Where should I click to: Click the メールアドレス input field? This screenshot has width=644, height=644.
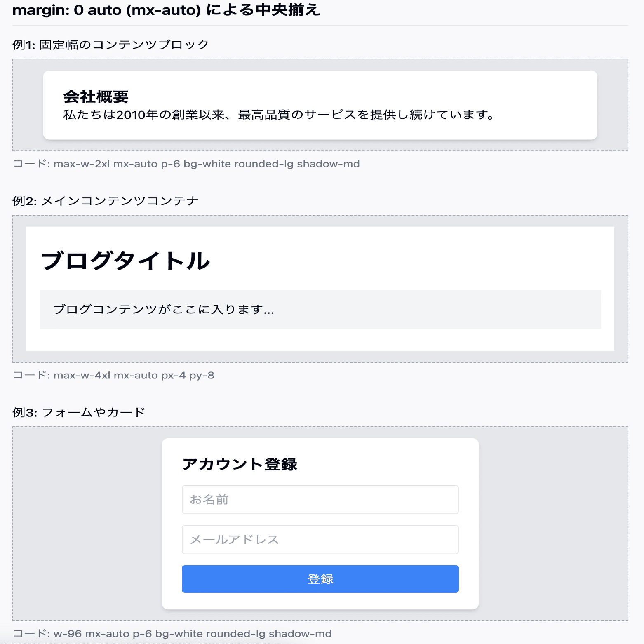point(320,539)
